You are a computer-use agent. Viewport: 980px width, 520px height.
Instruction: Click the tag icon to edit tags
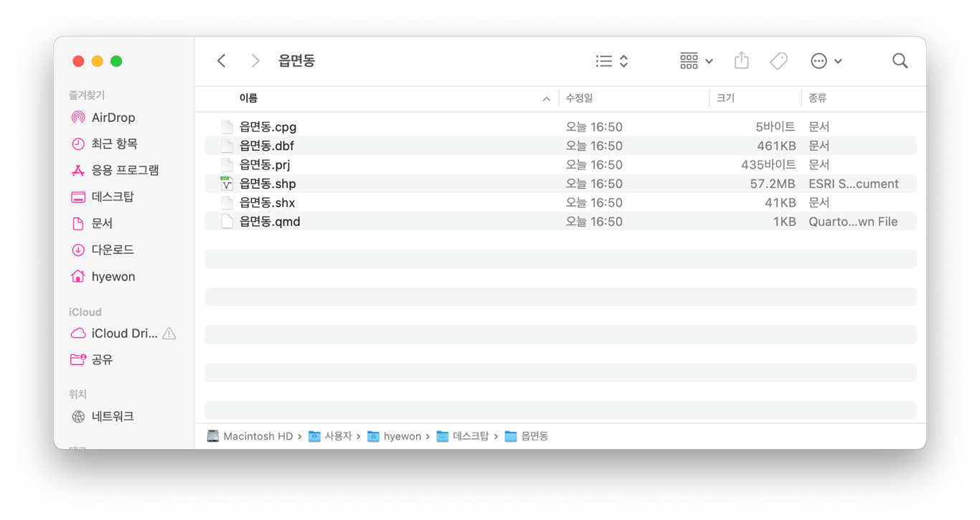(778, 61)
